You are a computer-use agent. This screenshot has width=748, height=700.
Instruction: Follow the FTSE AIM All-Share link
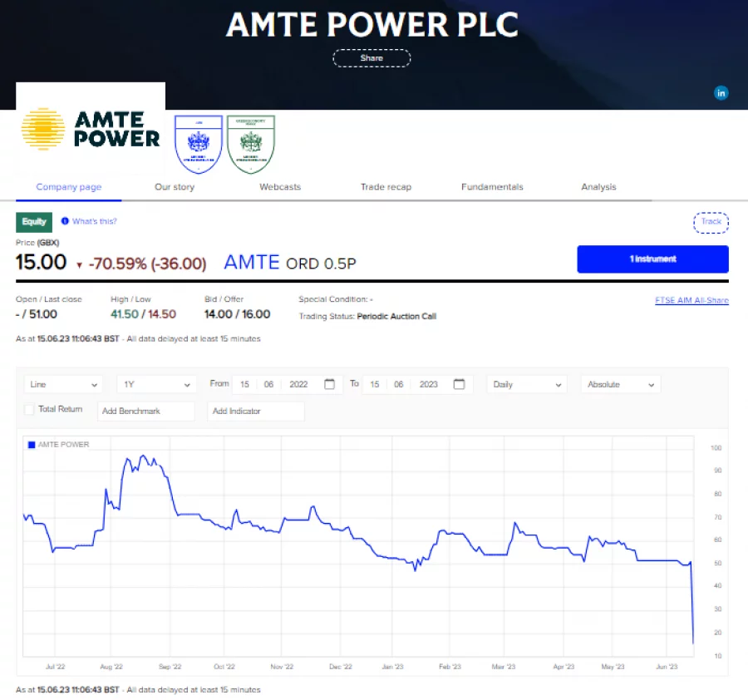(691, 300)
